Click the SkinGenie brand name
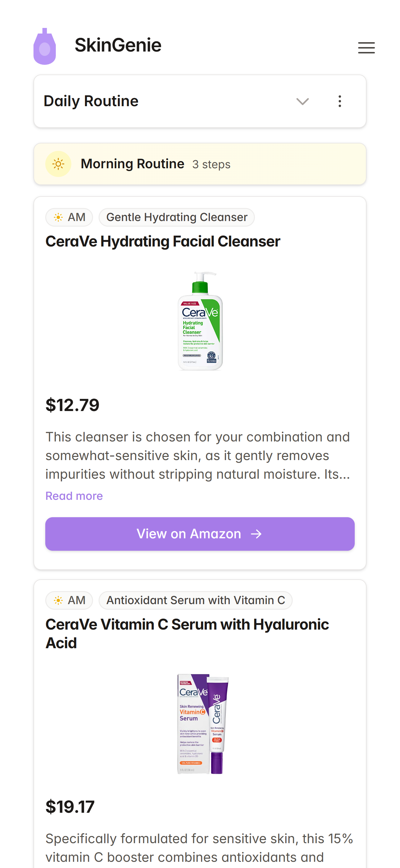 click(x=118, y=45)
